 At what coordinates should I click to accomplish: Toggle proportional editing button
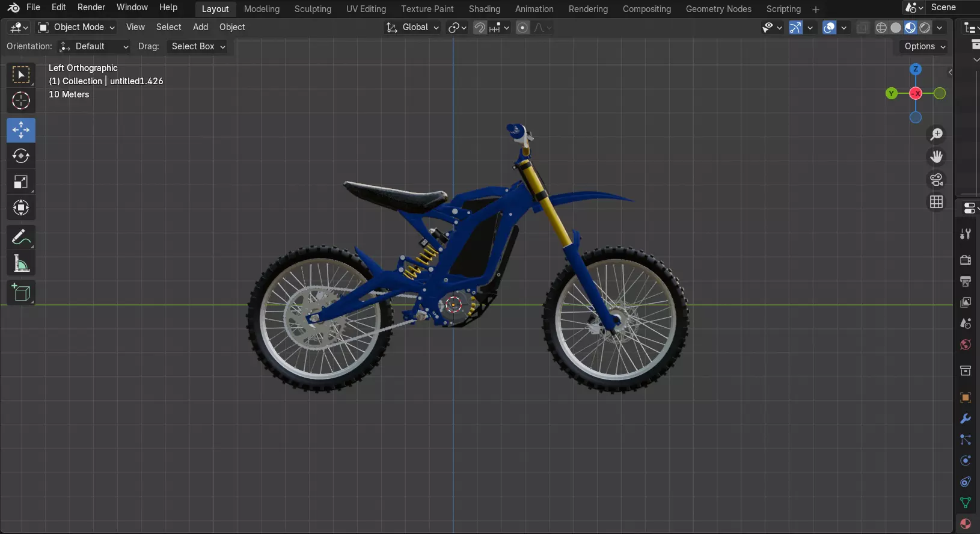click(523, 28)
